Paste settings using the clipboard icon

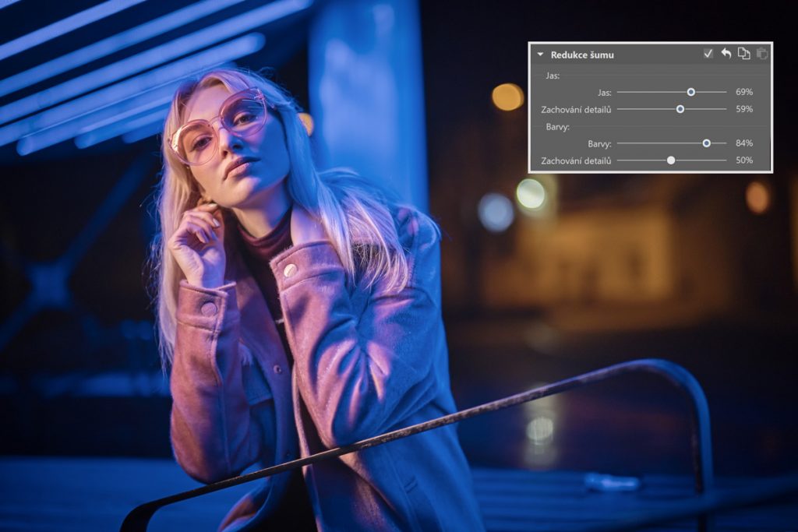click(761, 54)
